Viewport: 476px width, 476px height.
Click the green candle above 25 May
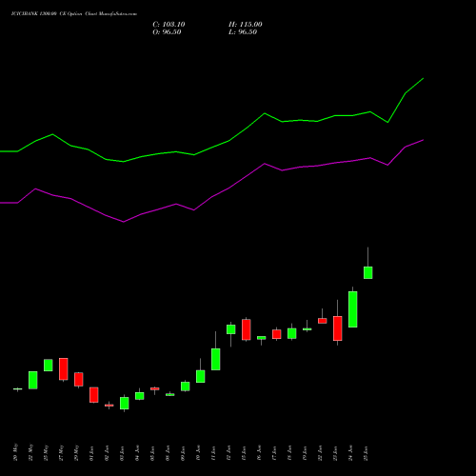tap(49, 365)
